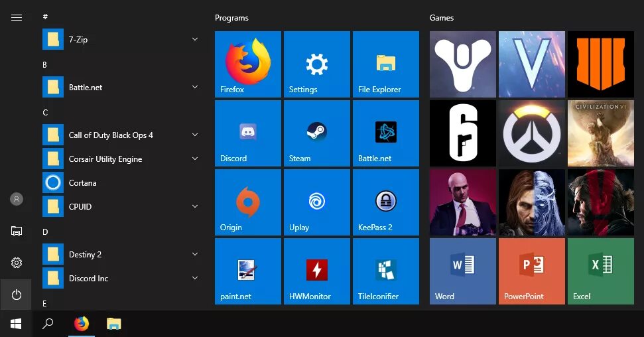Select the Corsair Utility Engine label
This screenshot has width=644, height=337.
click(105, 159)
